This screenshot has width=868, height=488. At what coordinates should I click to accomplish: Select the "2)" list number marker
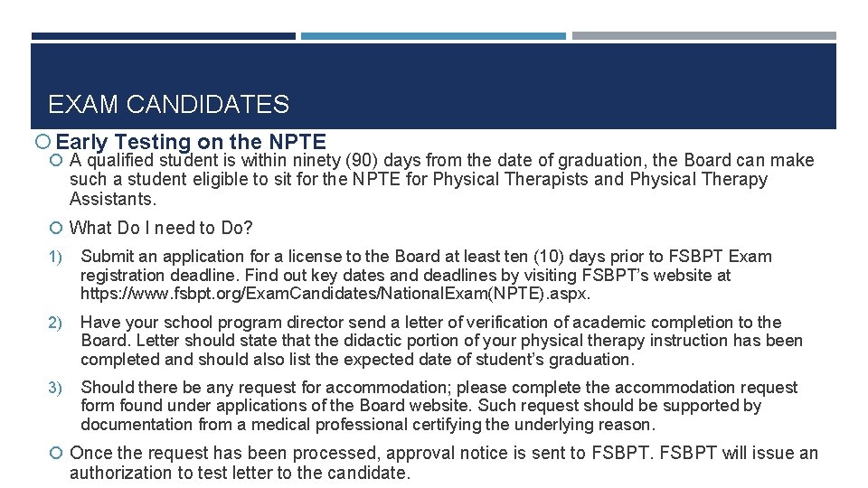[53, 324]
